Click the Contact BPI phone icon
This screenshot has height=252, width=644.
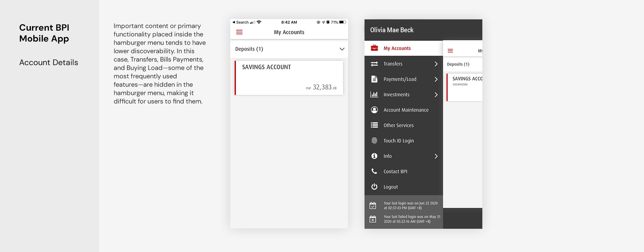374,171
